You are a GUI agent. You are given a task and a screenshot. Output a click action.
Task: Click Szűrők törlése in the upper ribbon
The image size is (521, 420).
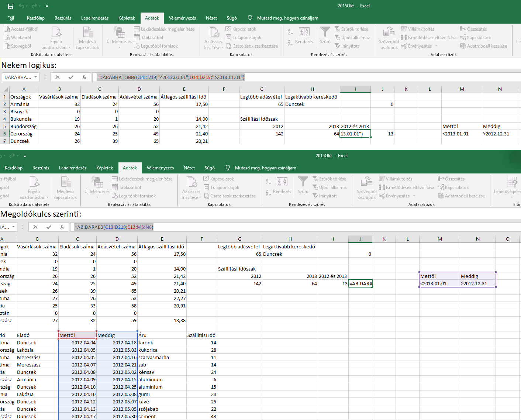point(351,29)
